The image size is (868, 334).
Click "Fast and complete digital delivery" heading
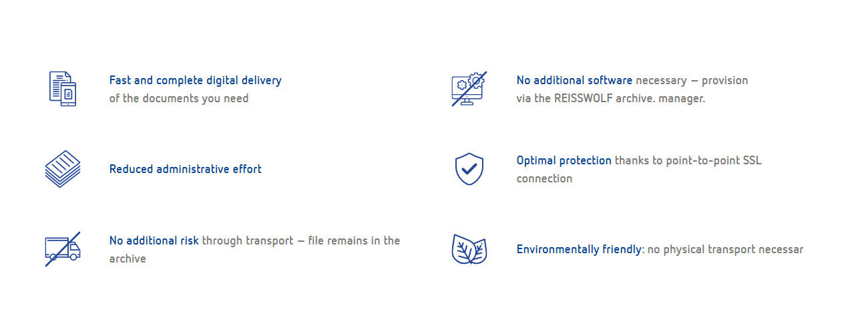pyautogui.click(x=195, y=80)
